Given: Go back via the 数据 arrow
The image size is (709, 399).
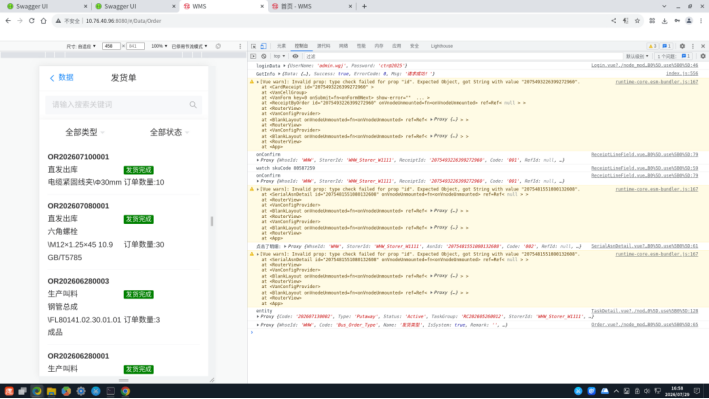Looking at the screenshot, I should point(61,78).
